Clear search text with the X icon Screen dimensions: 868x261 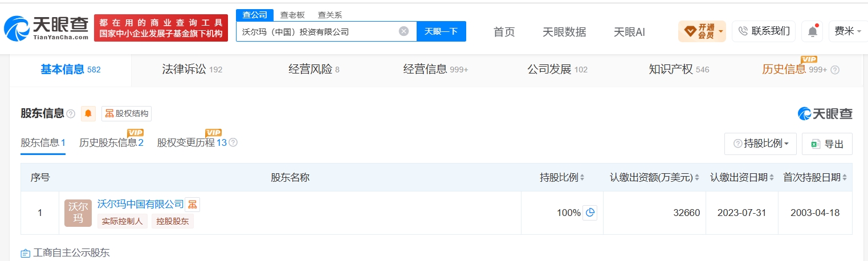click(x=404, y=31)
